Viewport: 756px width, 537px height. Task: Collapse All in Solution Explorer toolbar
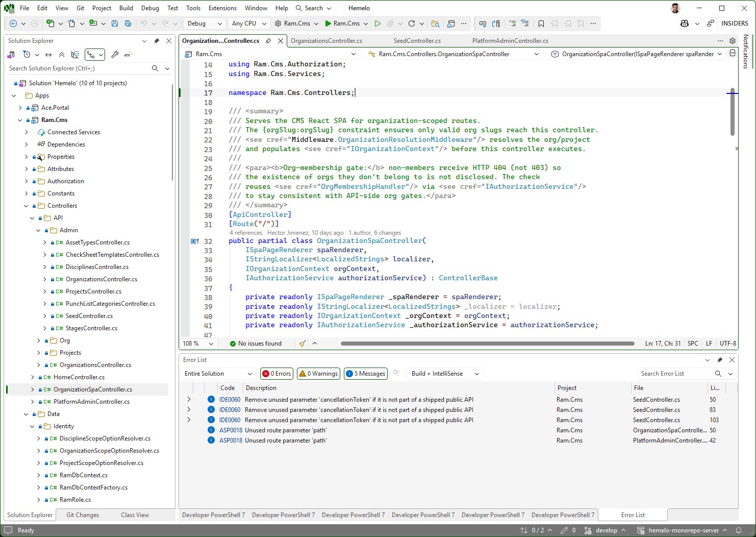coord(62,55)
